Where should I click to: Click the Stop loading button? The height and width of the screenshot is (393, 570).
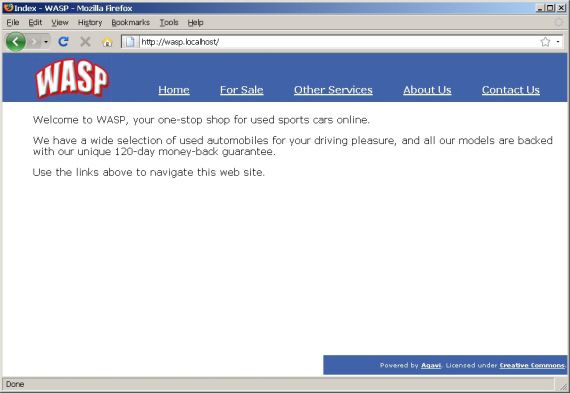click(x=85, y=42)
